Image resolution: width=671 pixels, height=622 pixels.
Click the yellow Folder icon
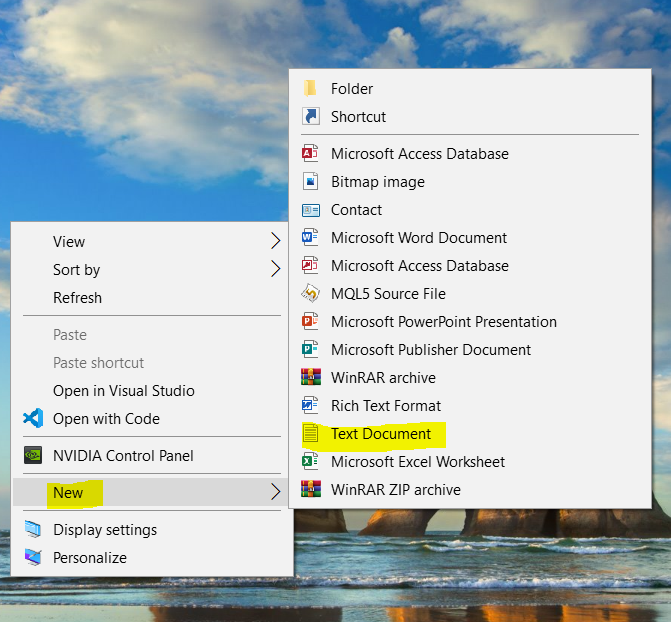(x=311, y=89)
